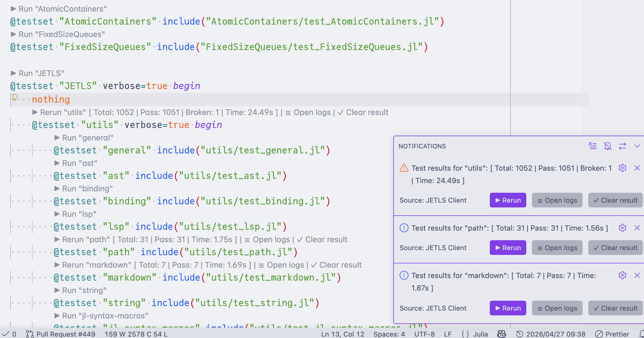
Task: Dismiss the "utils" test results notification
Action: click(637, 168)
